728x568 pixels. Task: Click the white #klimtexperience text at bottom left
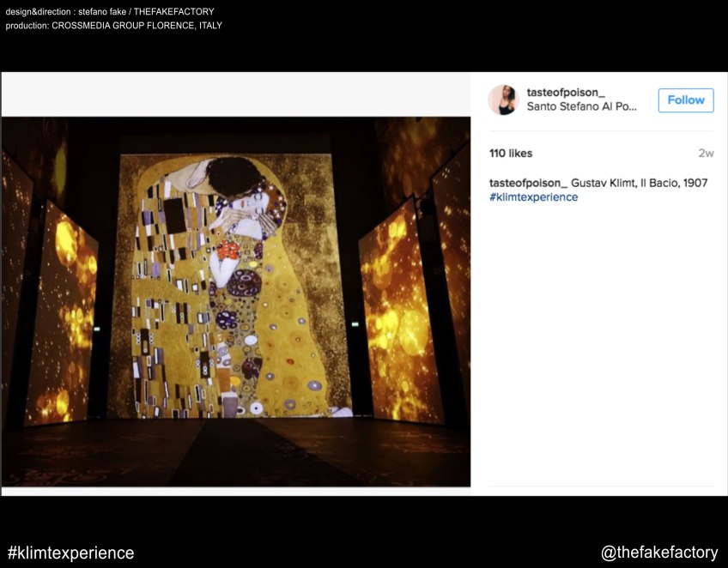[x=70, y=553]
